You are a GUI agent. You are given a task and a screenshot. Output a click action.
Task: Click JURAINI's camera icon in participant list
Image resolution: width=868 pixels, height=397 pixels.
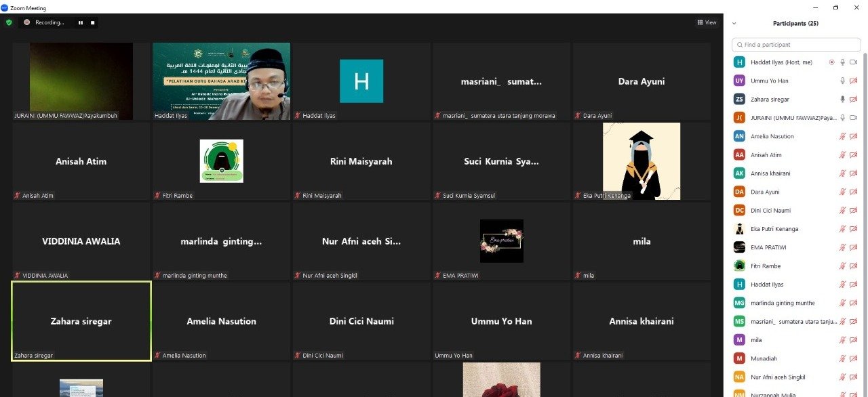pos(854,118)
